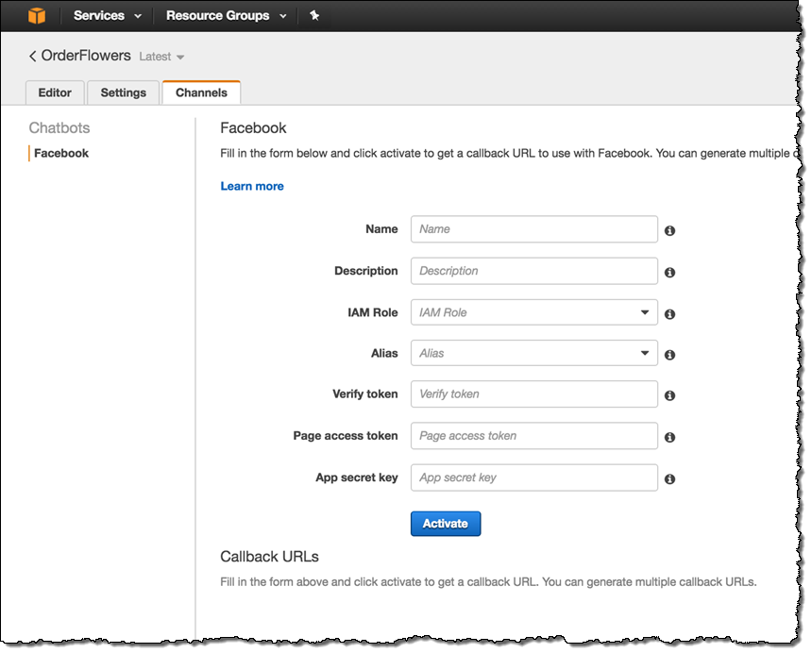Click the info icon beside Page access token
Viewport: 812px width, 653px height.
coord(669,437)
